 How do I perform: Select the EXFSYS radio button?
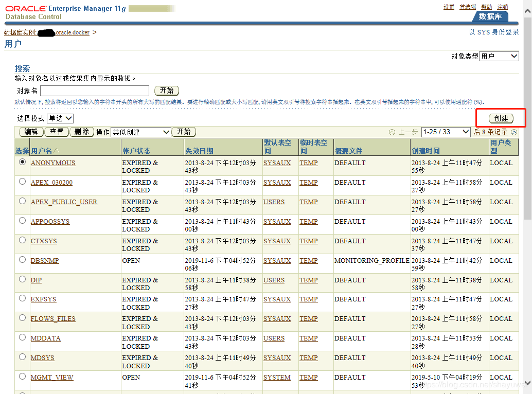[23, 298]
